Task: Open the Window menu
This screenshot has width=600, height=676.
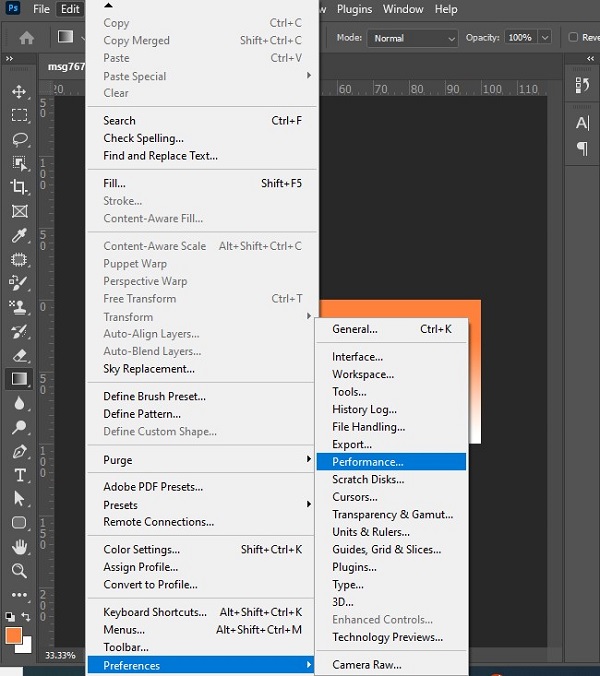Action: [403, 9]
